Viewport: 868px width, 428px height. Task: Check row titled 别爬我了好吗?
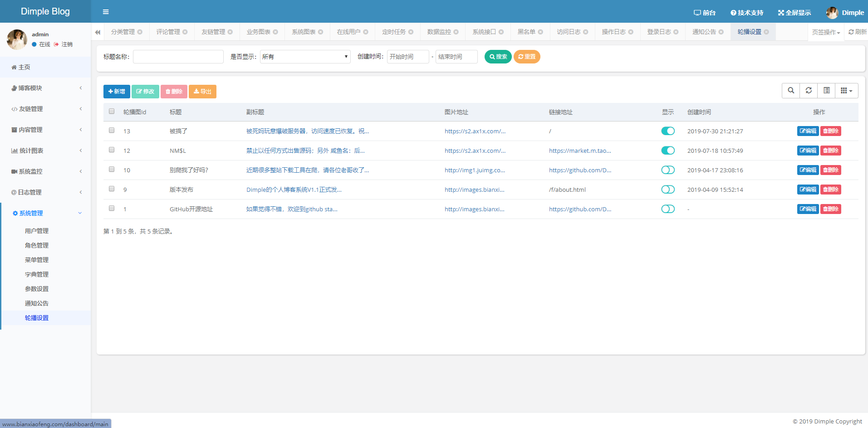click(112, 169)
